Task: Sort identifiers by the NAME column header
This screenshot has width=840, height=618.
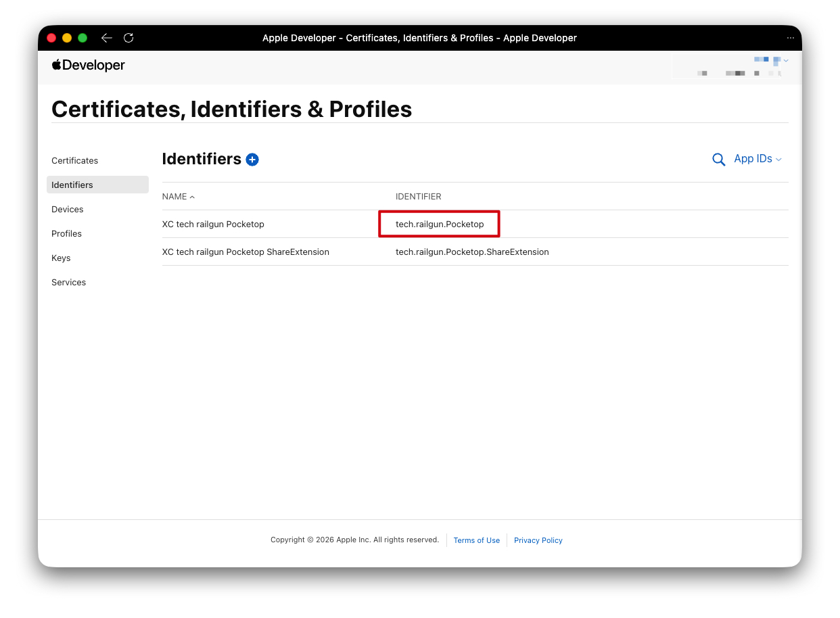Action: tap(179, 197)
